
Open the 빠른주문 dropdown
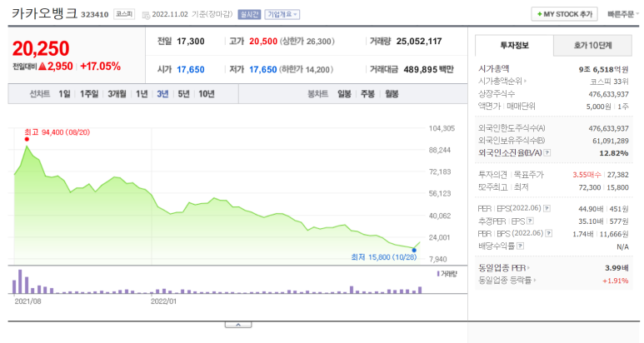tap(622, 14)
